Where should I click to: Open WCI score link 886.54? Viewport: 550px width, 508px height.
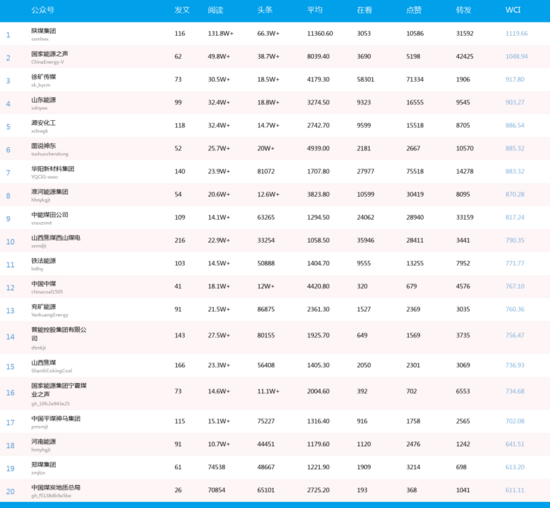point(515,125)
